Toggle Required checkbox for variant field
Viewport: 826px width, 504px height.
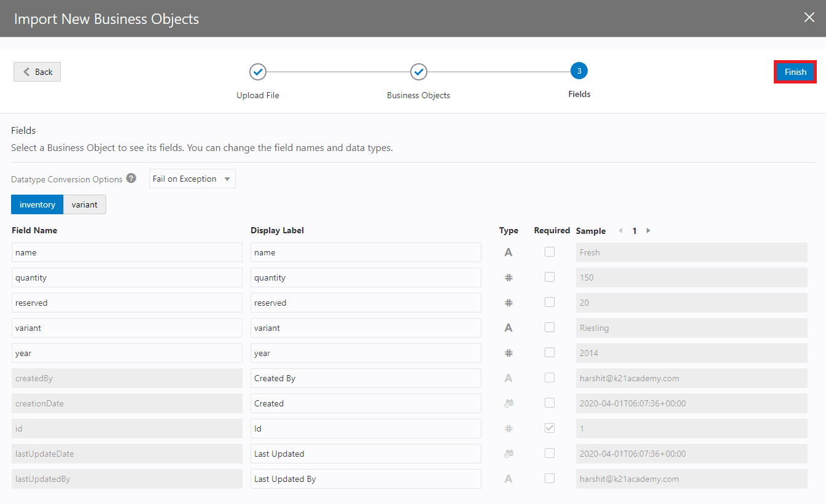(x=550, y=327)
